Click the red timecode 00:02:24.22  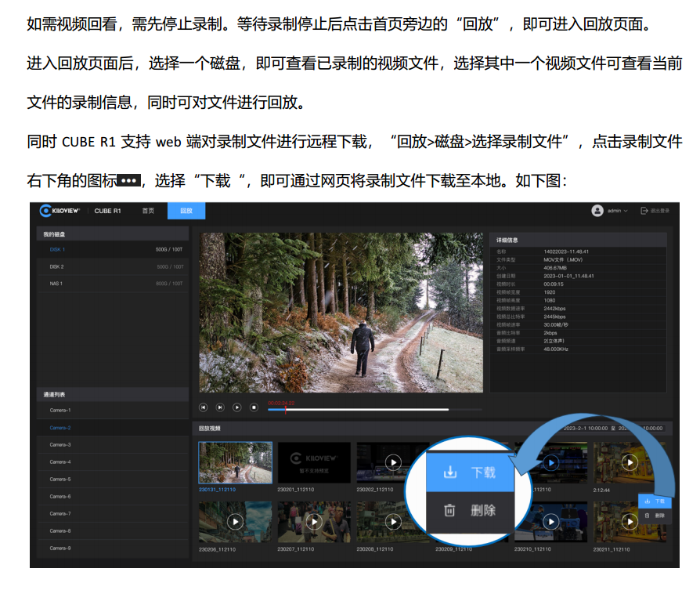click(x=281, y=403)
